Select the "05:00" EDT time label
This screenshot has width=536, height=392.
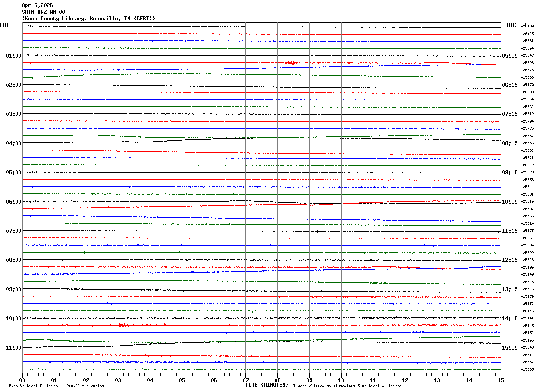point(14,173)
